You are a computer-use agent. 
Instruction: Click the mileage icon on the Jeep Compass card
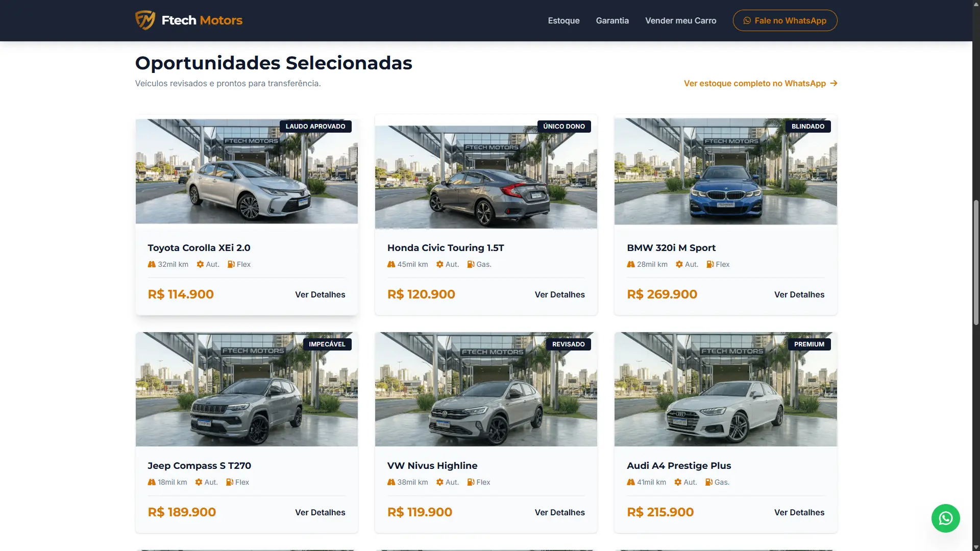pos(152,482)
